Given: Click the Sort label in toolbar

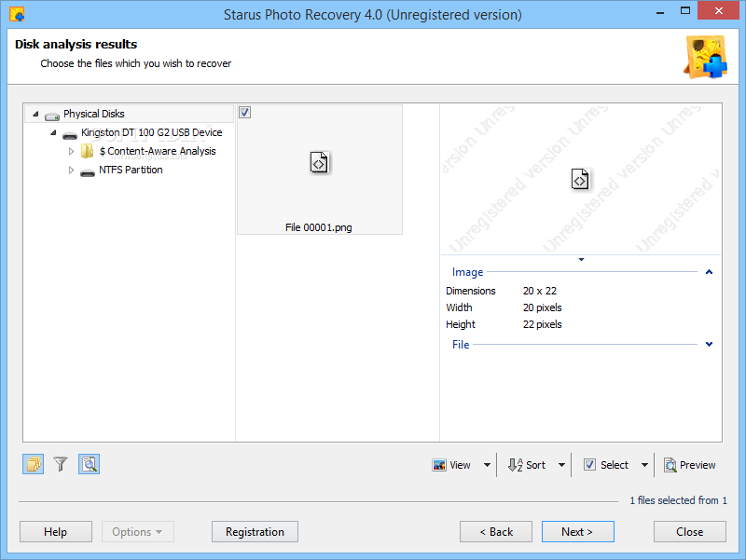Looking at the screenshot, I should [535, 465].
